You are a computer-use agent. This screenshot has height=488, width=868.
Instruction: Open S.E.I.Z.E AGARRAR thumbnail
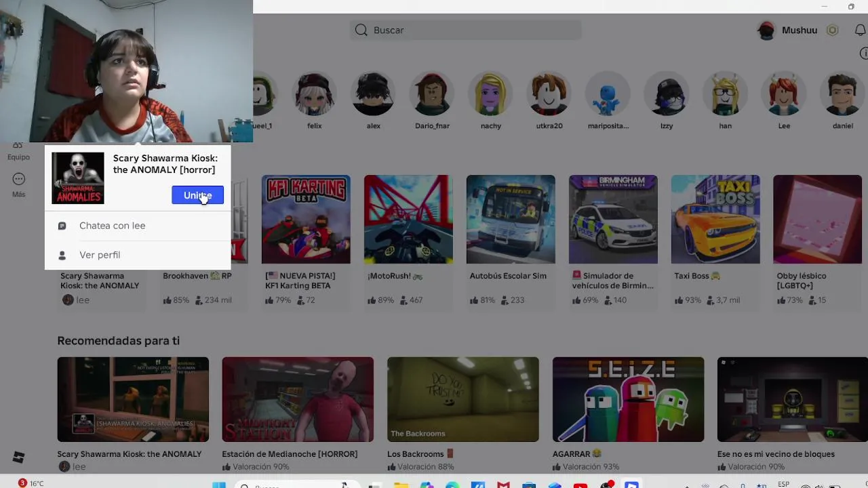[628, 399]
